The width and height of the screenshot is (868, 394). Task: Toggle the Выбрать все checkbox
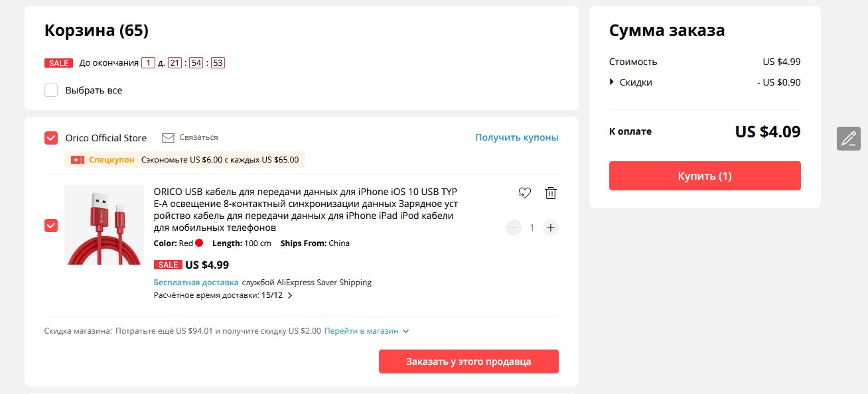tap(51, 90)
